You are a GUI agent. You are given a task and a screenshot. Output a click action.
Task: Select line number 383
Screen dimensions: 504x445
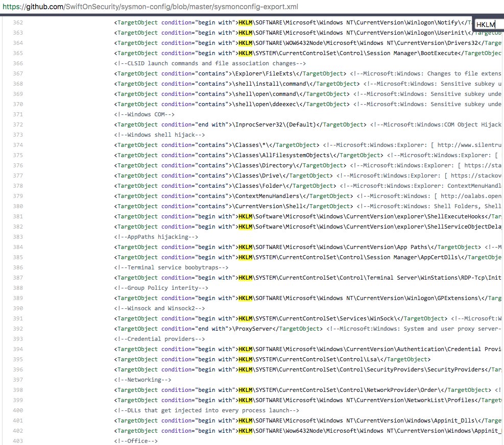[x=18, y=237]
